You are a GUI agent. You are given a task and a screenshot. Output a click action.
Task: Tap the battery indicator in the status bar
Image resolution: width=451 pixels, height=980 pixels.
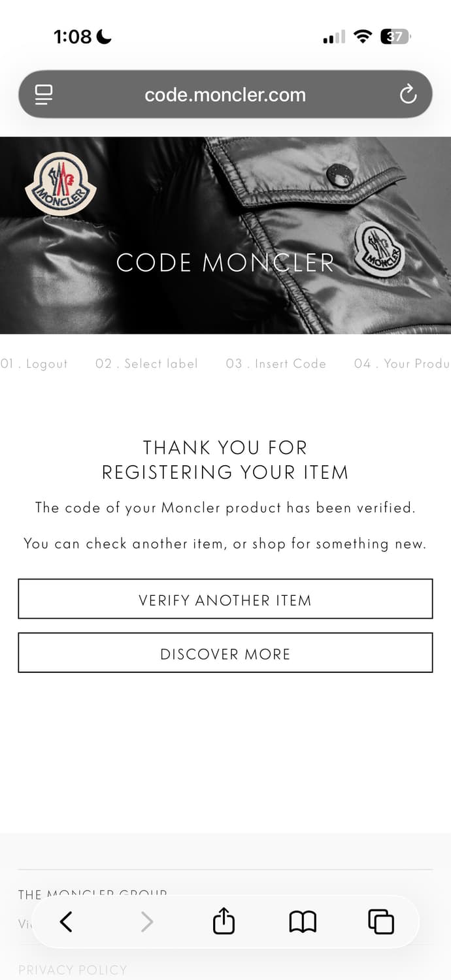pyautogui.click(x=395, y=37)
